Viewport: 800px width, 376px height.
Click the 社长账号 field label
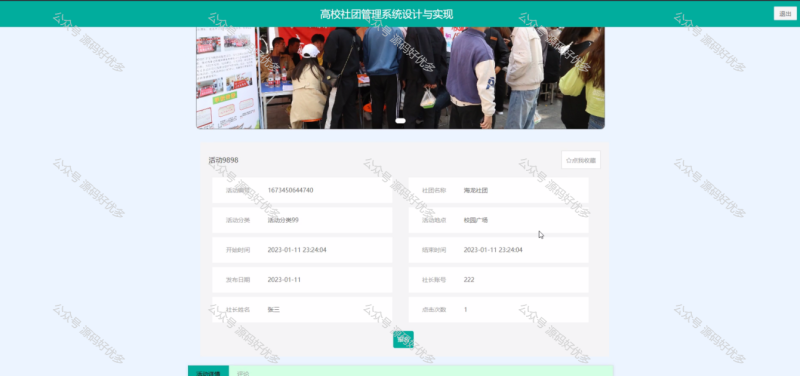434,280
